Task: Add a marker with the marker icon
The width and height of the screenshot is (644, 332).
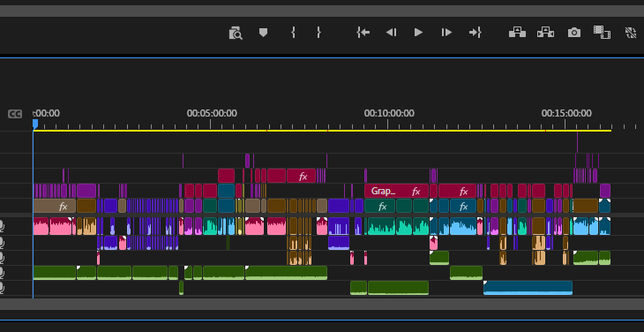Action: pyautogui.click(x=263, y=33)
